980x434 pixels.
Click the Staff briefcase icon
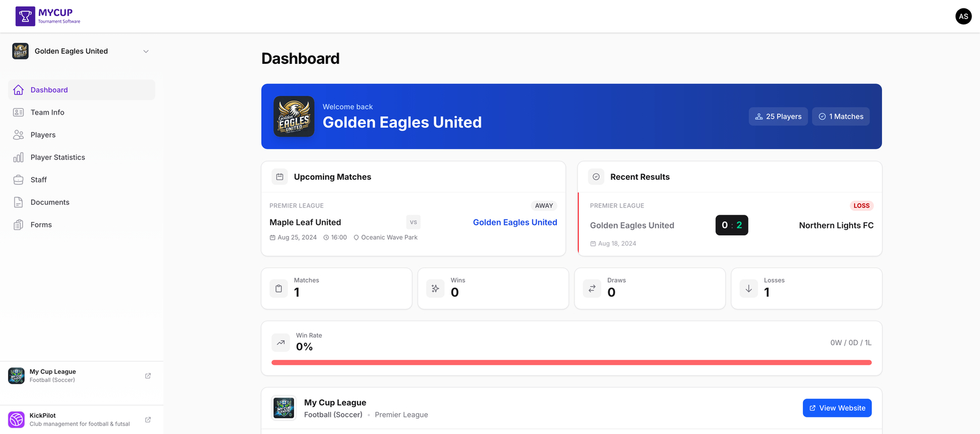18,180
